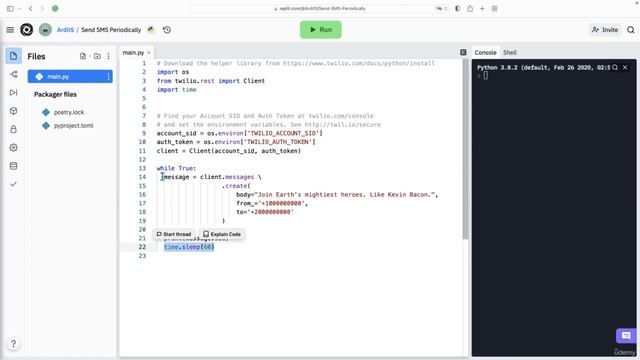This screenshot has width=640, height=360.
Task: Open the hamburger main menu
Action: click(x=10, y=30)
